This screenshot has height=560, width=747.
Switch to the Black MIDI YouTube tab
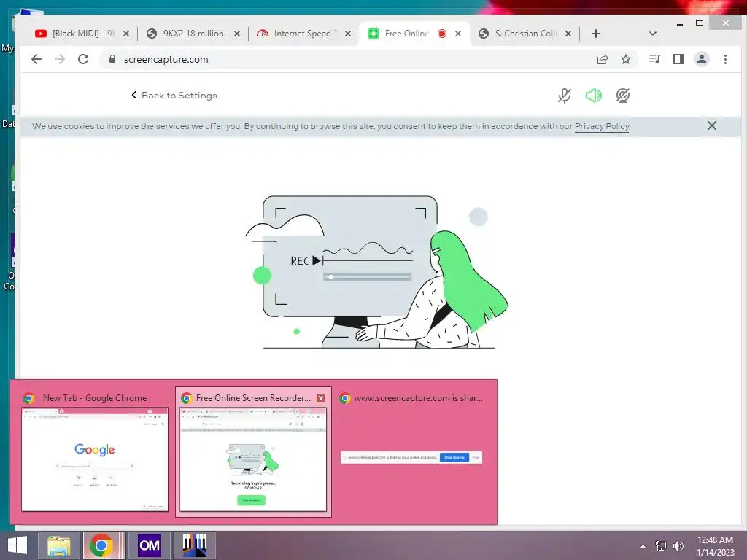pos(82,34)
